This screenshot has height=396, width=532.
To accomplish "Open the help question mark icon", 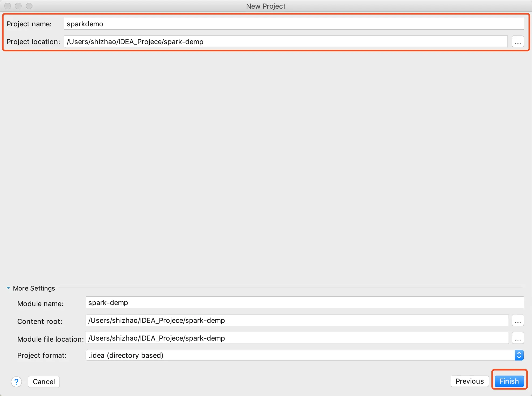I will (16, 381).
